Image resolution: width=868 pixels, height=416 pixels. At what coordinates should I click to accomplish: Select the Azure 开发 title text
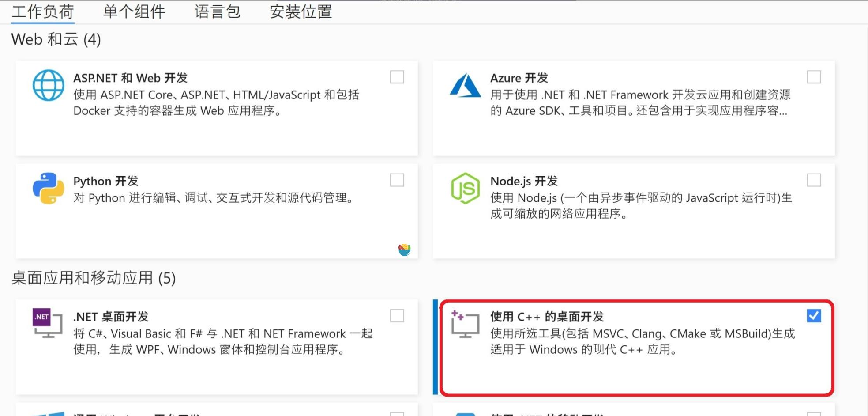point(519,78)
